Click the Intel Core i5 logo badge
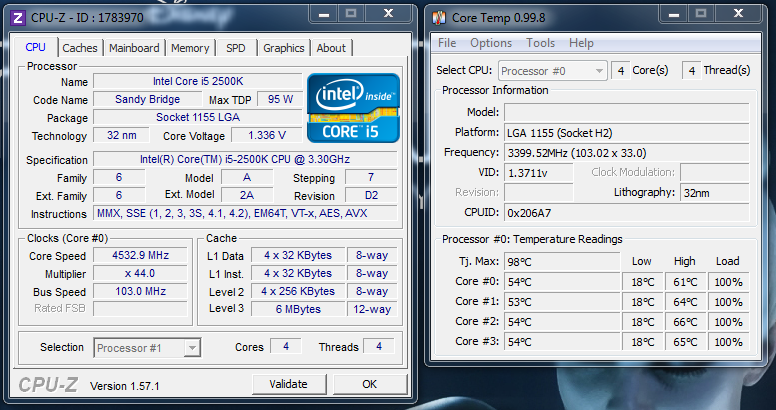 (x=353, y=107)
